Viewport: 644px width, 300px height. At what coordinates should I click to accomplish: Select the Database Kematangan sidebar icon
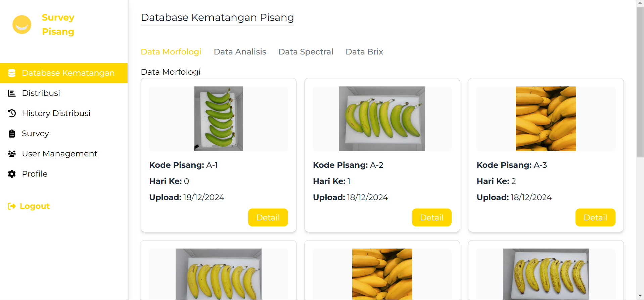click(x=12, y=73)
